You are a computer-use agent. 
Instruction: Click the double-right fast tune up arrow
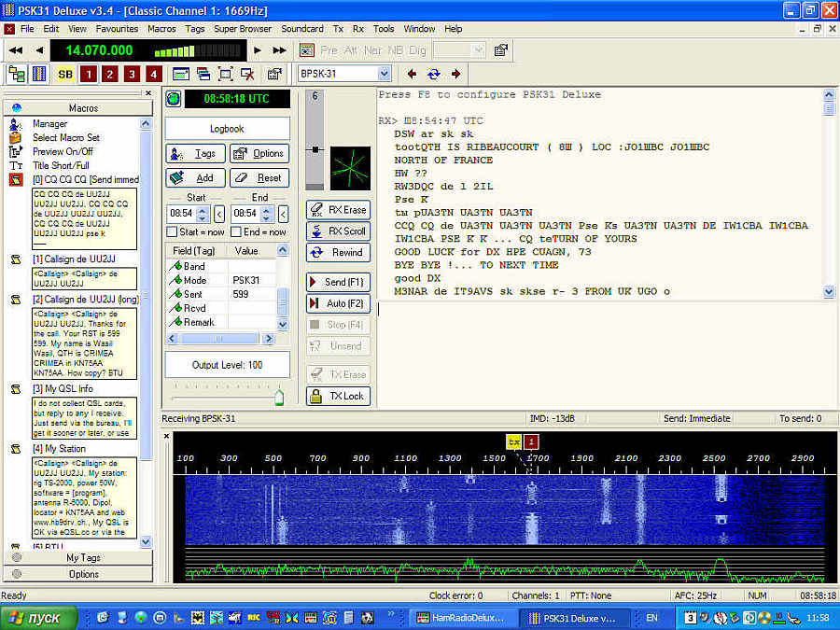(280, 50)
